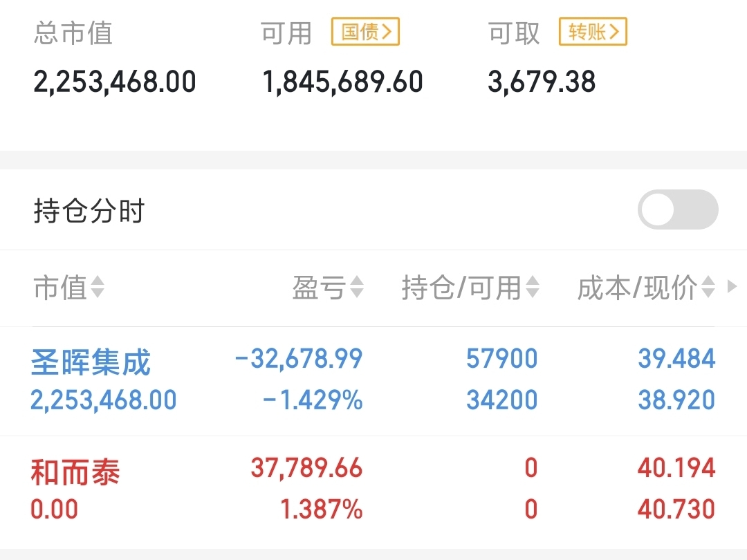This screenshot has width=747, height=560.
Task: Select 圣晖集成 available quantity 34200
Action: (502, 400)
